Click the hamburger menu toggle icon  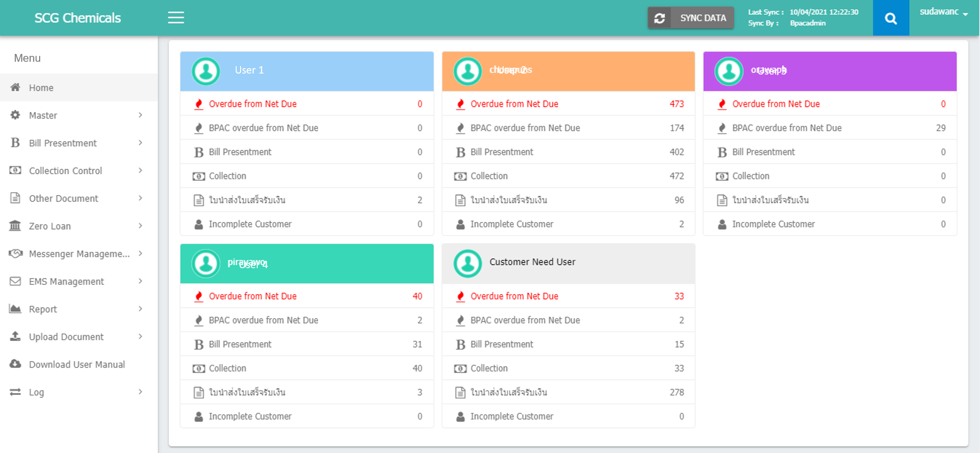[x=176, y=18]
